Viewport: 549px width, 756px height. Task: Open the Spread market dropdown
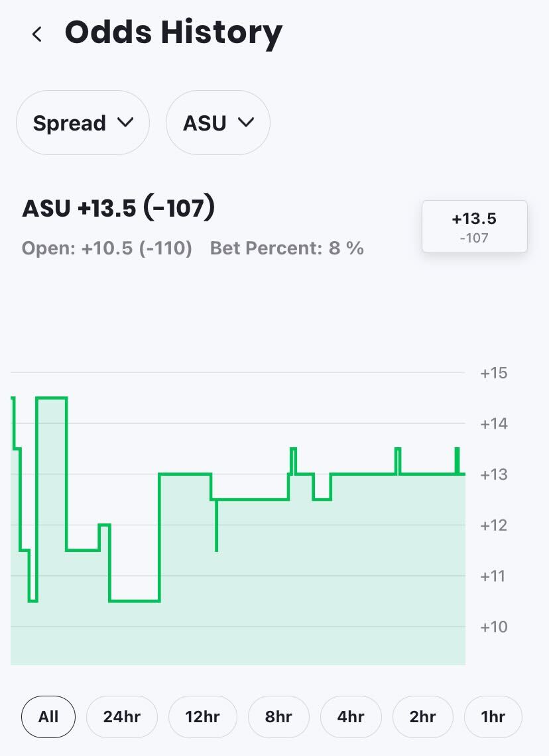[x=83, y=123]
